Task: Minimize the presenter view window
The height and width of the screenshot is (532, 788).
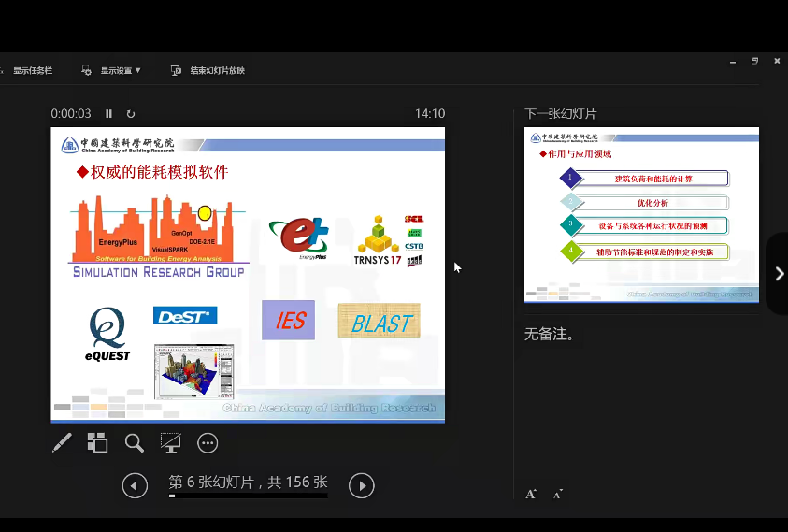Action: 733,62
